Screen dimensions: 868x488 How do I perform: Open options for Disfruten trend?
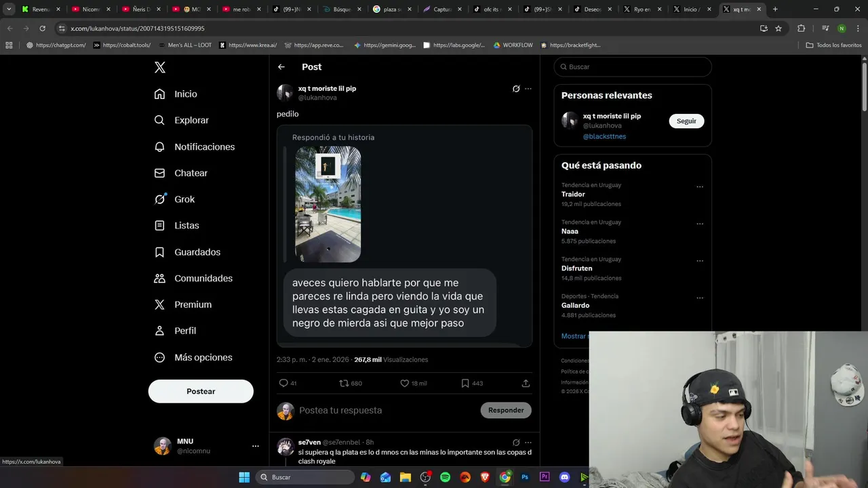[x=700, y=261]
